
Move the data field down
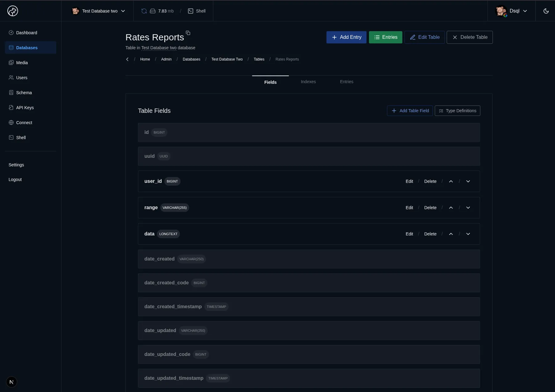coord(468,234)
